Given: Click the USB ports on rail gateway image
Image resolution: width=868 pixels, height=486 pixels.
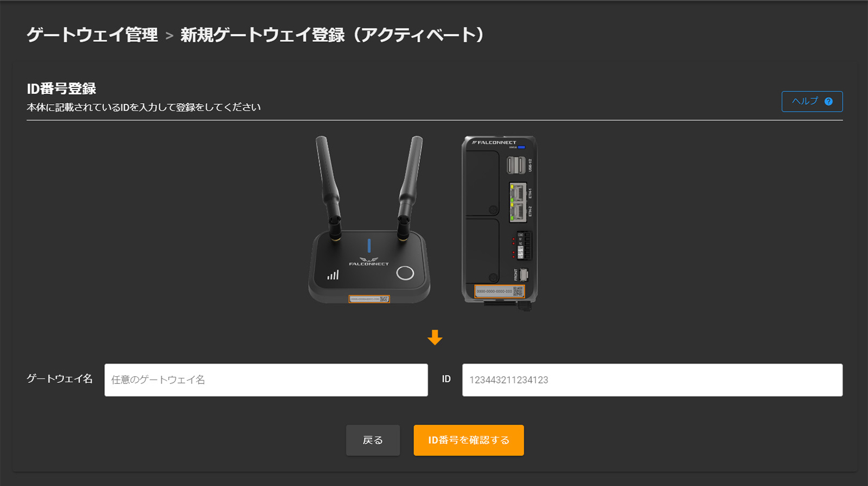Looking at the screenshot, I should click(516, 165).
